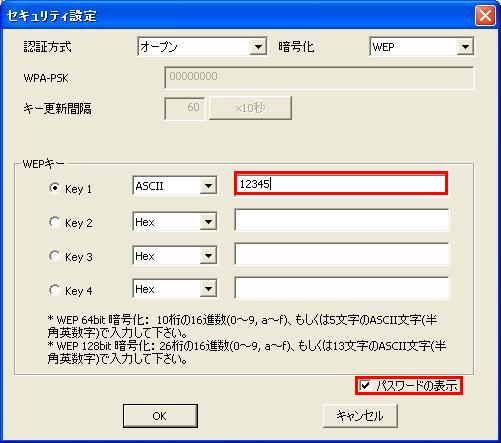Click the キャンセル button

[x=360, y=416]
